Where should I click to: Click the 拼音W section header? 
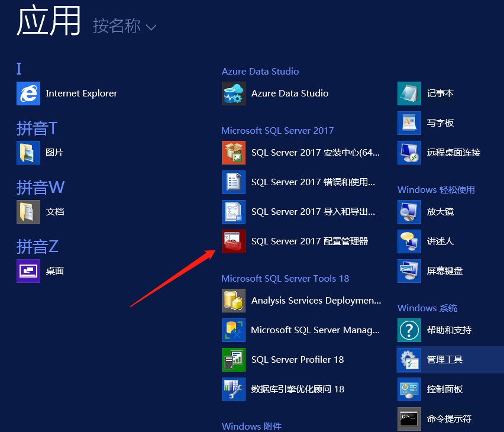40,187
